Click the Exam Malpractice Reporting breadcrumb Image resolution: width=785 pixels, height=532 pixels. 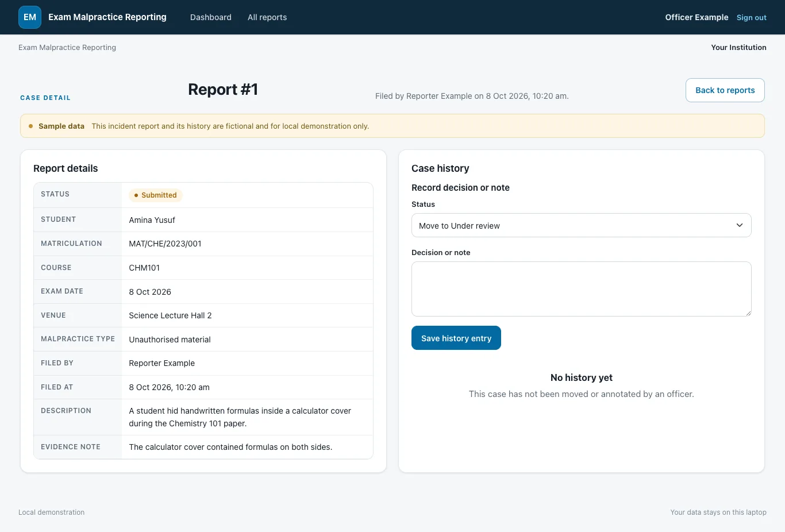[x=67, y=48]
